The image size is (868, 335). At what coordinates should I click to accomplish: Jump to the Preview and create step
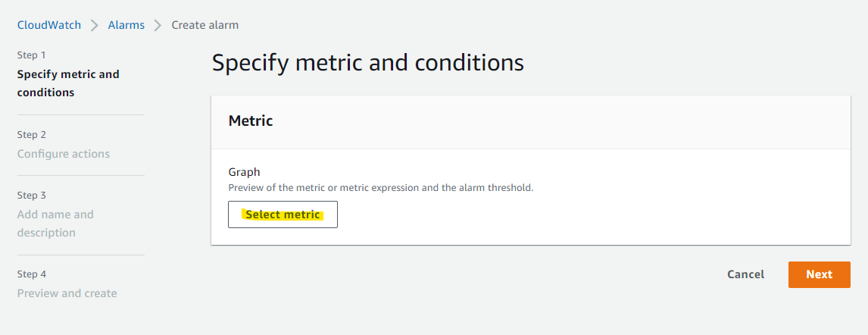point(67,293)
